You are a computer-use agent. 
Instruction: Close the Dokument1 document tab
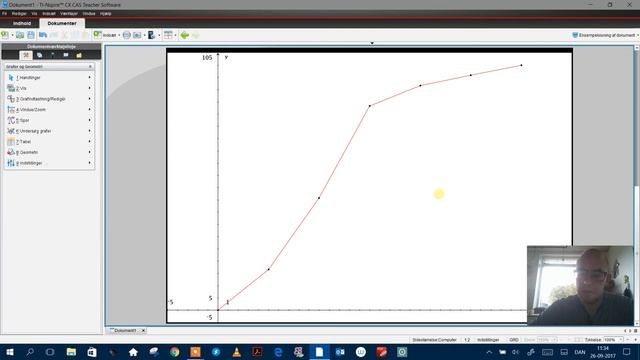click(143, 330)
